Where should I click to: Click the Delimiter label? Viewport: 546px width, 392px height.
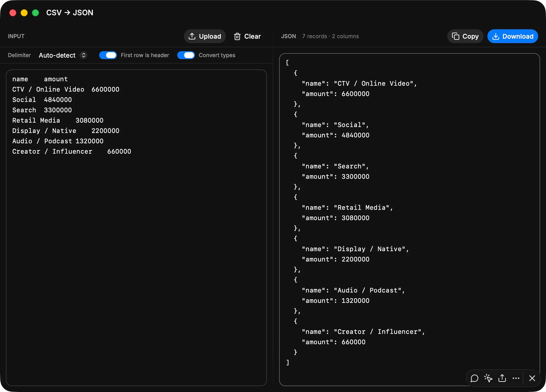click(19, 55)
